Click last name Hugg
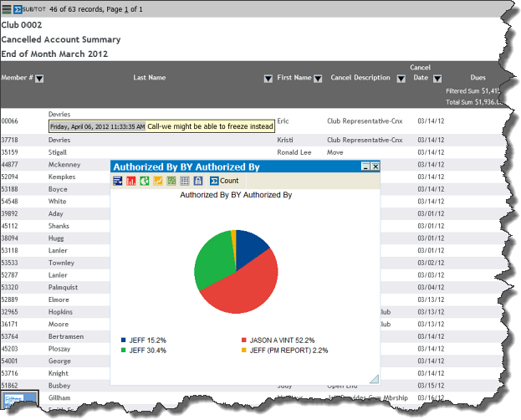 click(x=56, y=238)
